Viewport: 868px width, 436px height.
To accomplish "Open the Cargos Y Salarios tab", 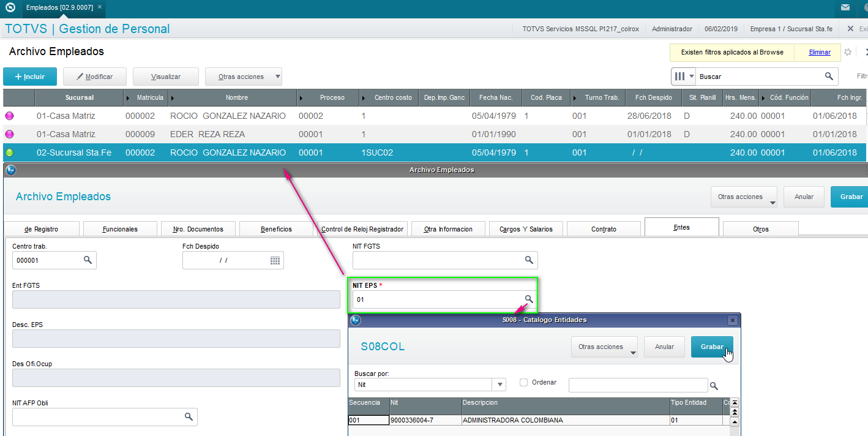I will (x=526, y=229).
